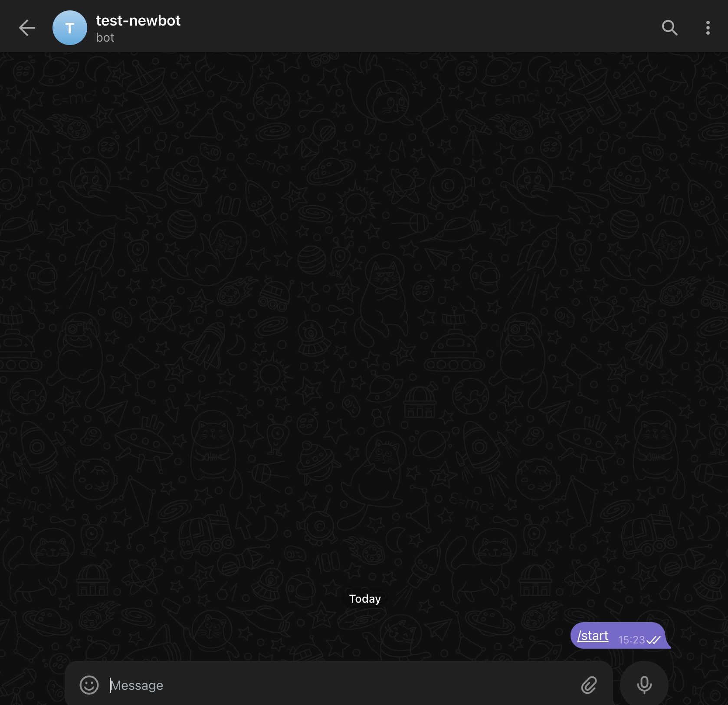This screenshot has height=705, width=728.
Task: Click the "bot" status subtitle
Action: pos(105,38)
